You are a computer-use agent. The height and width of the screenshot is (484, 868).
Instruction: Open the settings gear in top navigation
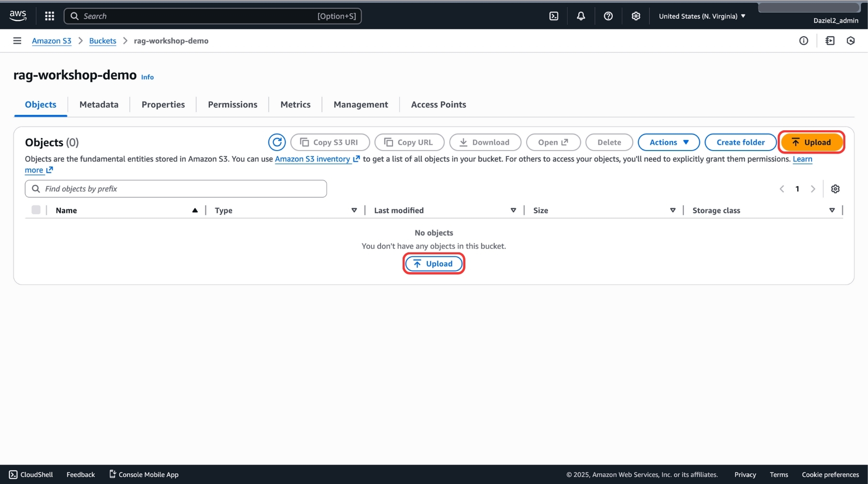[636, 16]
